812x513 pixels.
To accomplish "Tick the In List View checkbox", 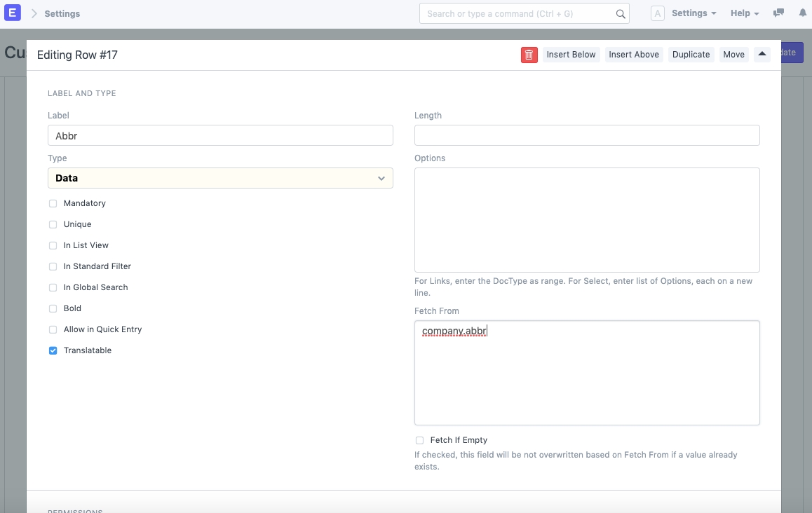I will pyautogui.click(x=53, y=245).
